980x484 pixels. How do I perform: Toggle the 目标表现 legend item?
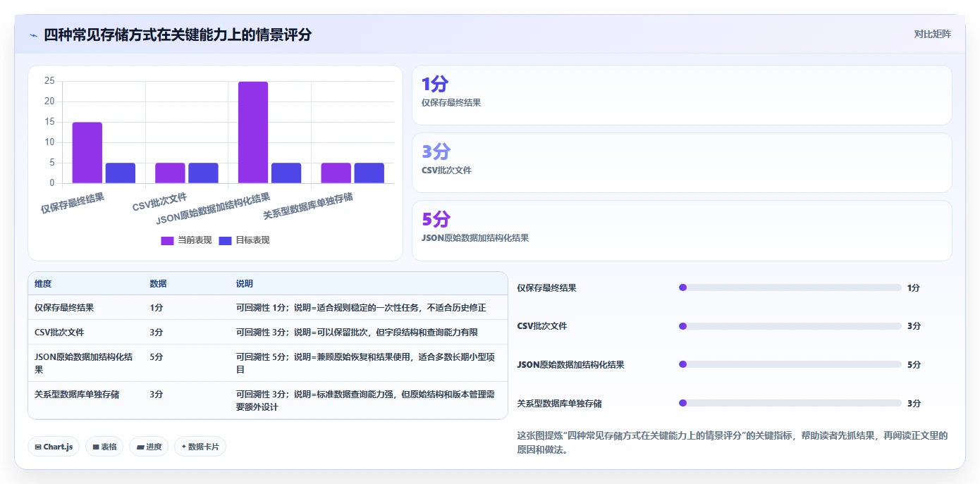coord(244,240)
